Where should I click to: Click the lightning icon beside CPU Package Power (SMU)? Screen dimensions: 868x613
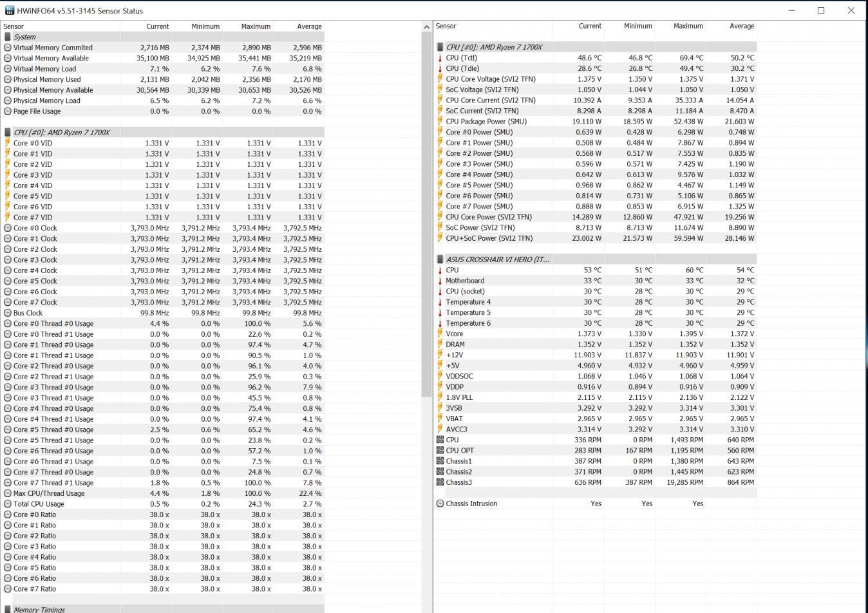(x=440, y=121)
